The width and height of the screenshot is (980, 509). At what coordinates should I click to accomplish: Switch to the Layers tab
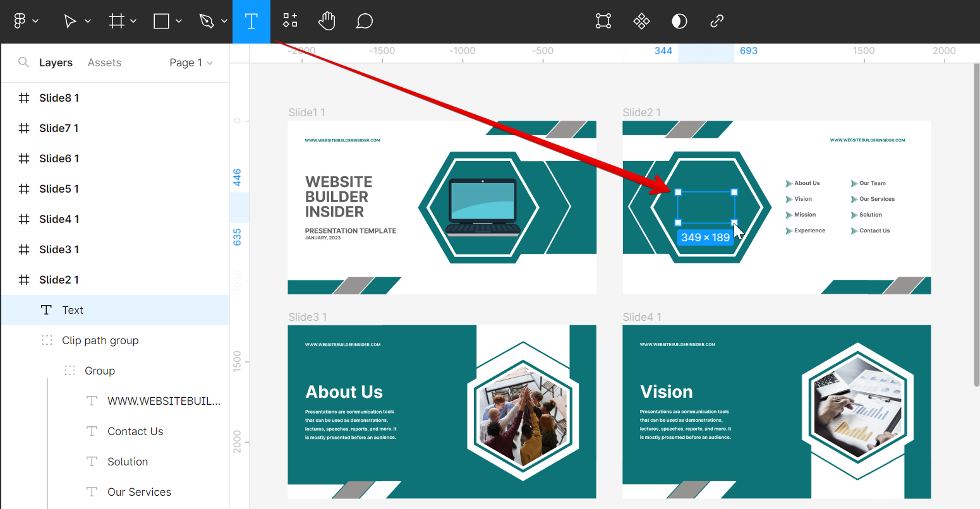(56, 63)
